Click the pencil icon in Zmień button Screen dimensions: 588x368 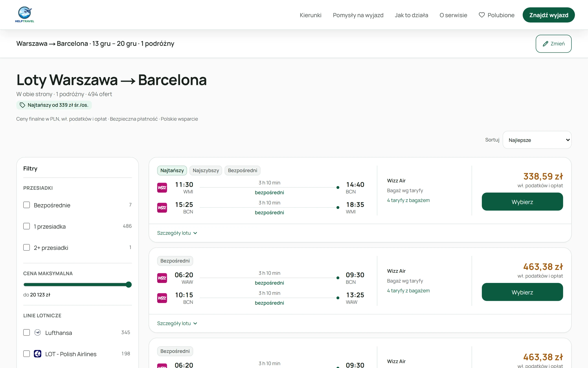click(x=546, y=43)
